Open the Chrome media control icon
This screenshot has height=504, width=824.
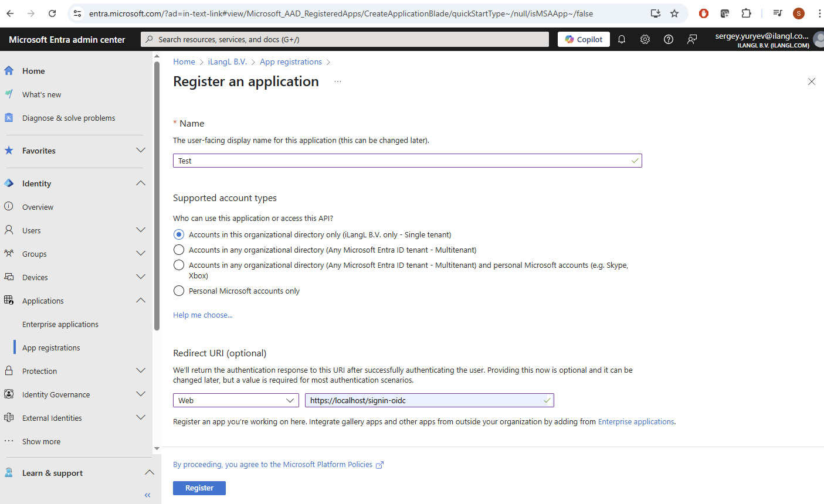pyautogui.click(x=778, y=13)
